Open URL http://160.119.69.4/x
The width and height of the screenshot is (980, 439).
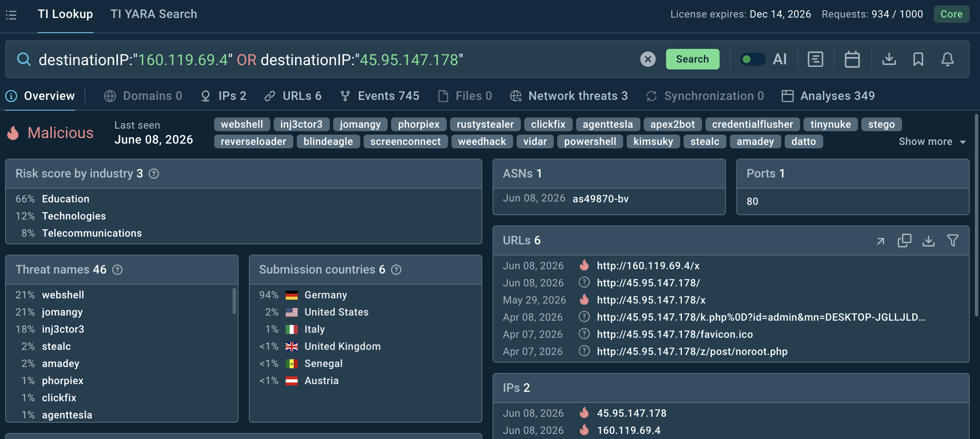tap(648, 266)
